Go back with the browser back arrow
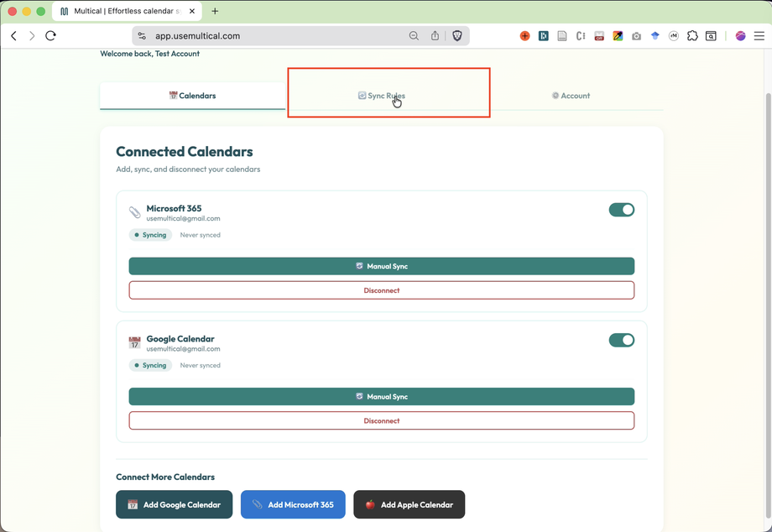Viewport: 772px width, 532px height. click(13, 36)
